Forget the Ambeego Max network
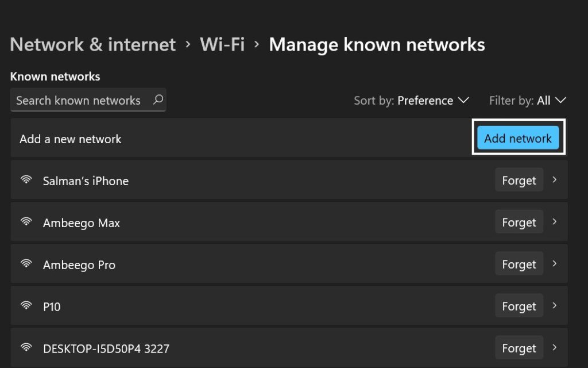This screenshot has width=588, height=368. [519, 222]
